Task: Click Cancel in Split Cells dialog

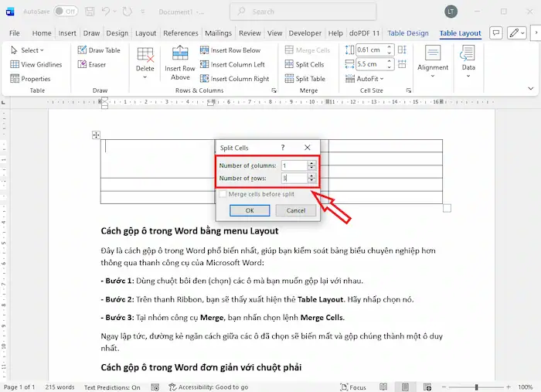Action: pos(296,210)
